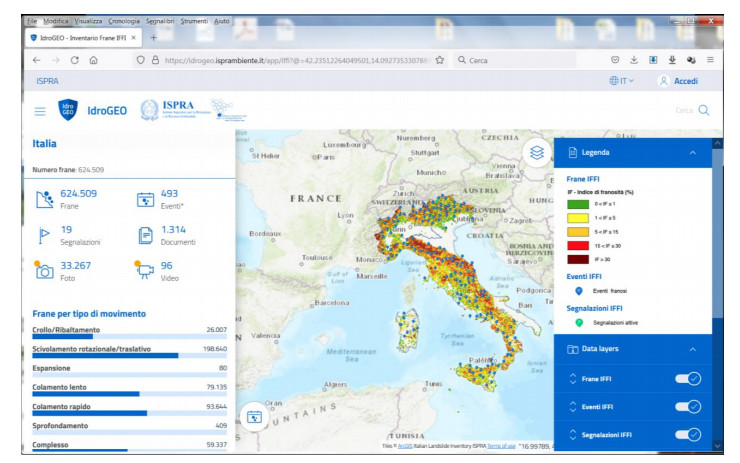Click the Segnalazioni flag icon
This screenshot has height=463, width=740.
tap(44, 234)
